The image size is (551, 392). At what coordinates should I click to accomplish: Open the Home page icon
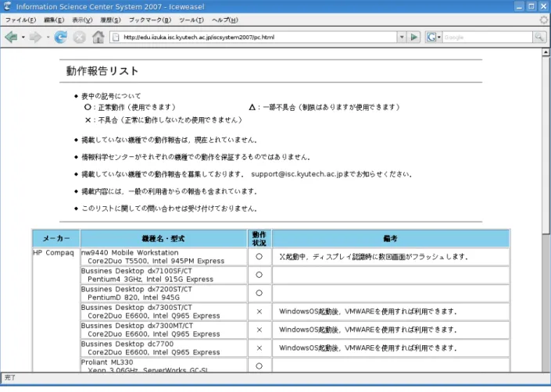point(98,37)
